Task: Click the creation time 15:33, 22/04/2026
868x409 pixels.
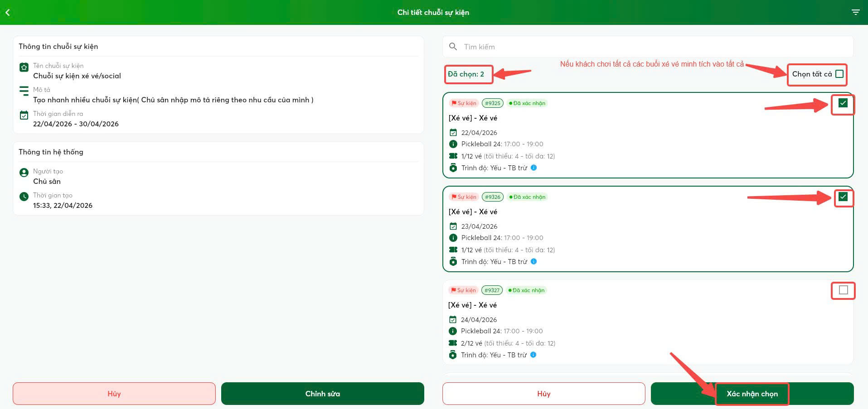Action: [x=63, y=206]
